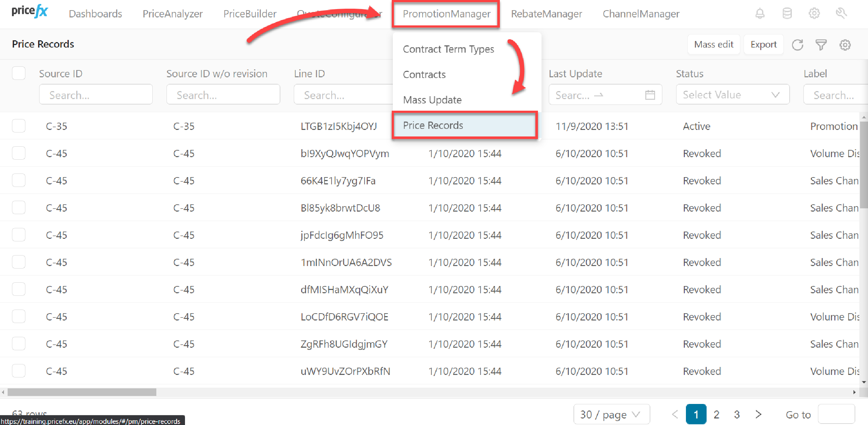Screen dimensions: 868x425
Task: Click the notifications bell icon
Action: point(760,14)
